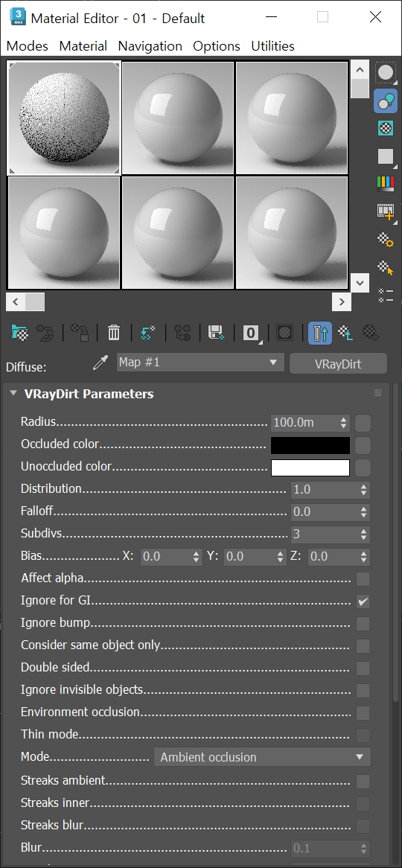
Task: Select the noisy first sample slot
Action: tap(64, 118)
